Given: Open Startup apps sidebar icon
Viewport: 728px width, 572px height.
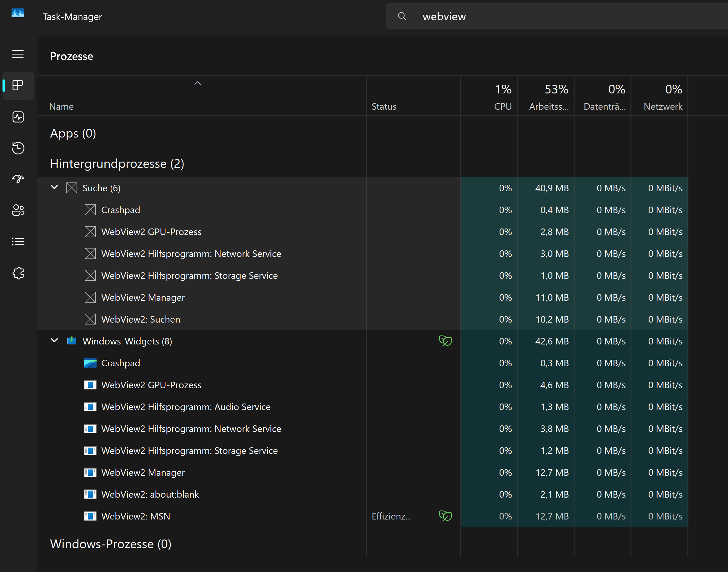Looking at the screenshot, I should click(x=18, y=179).
